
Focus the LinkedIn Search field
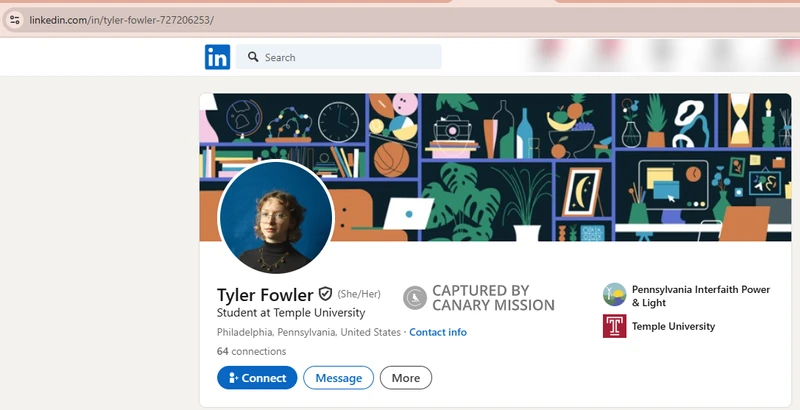[338, 57]
